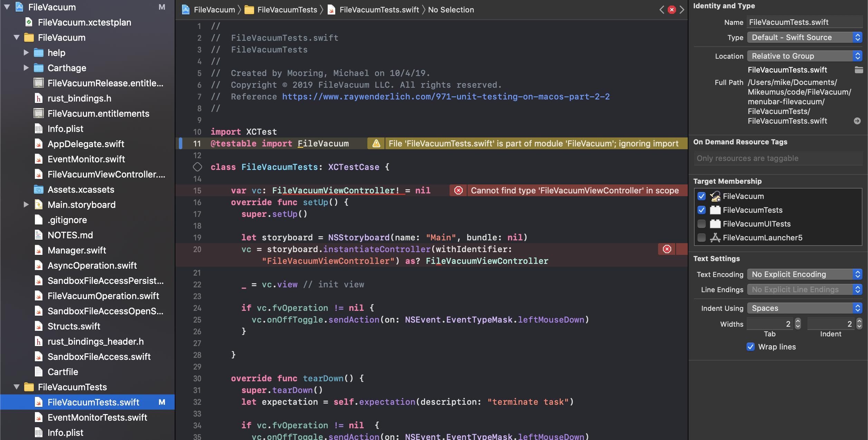Image resolution: width=868 pixels, height=440 pixels.
Task: Go to next issue with right chevron
Action: pos(682,10)
